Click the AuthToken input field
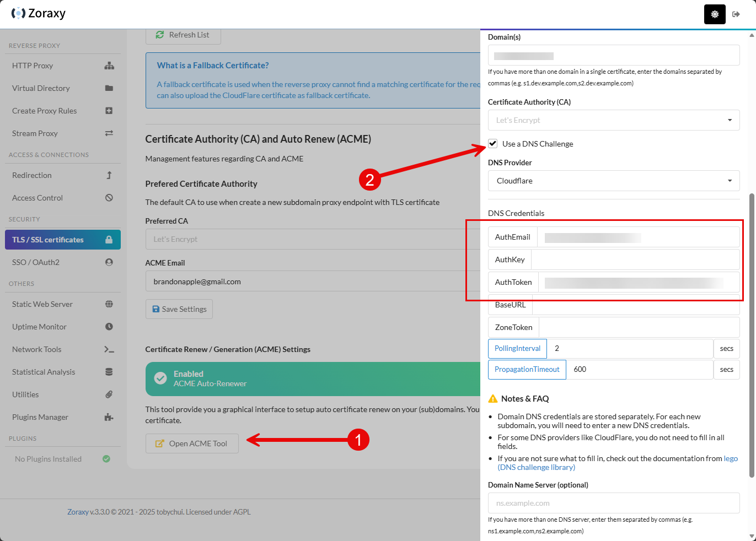Viewport: 756px width, 541px height. [639, 282]
